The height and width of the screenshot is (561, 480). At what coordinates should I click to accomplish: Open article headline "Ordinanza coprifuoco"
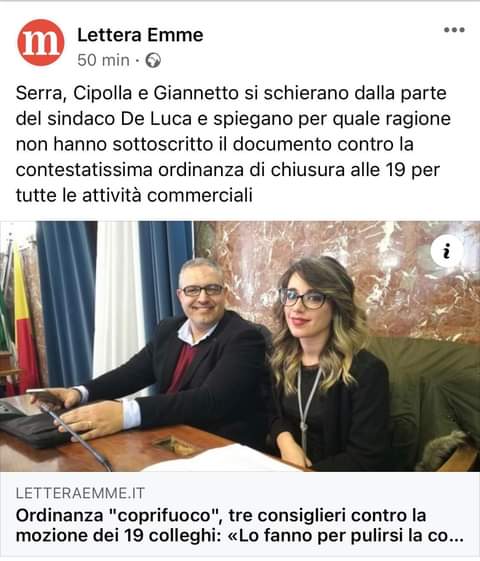pyautogui.click(x=221, y=516)
